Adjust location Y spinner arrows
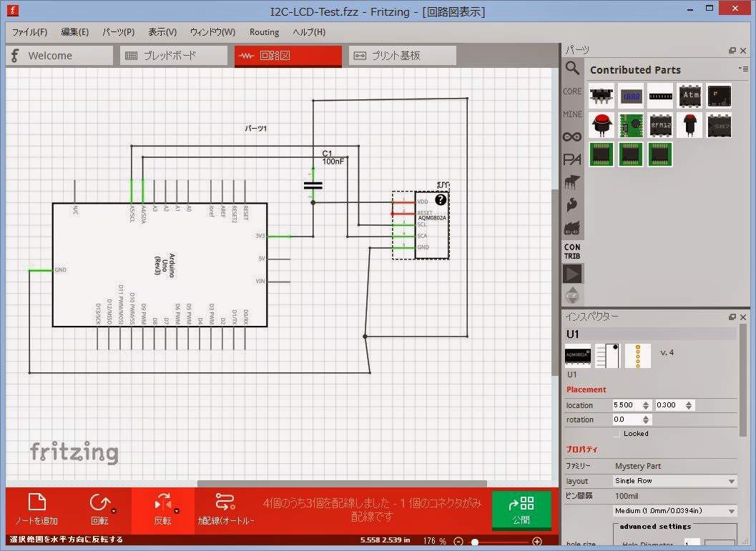 (x=689, y=405)
